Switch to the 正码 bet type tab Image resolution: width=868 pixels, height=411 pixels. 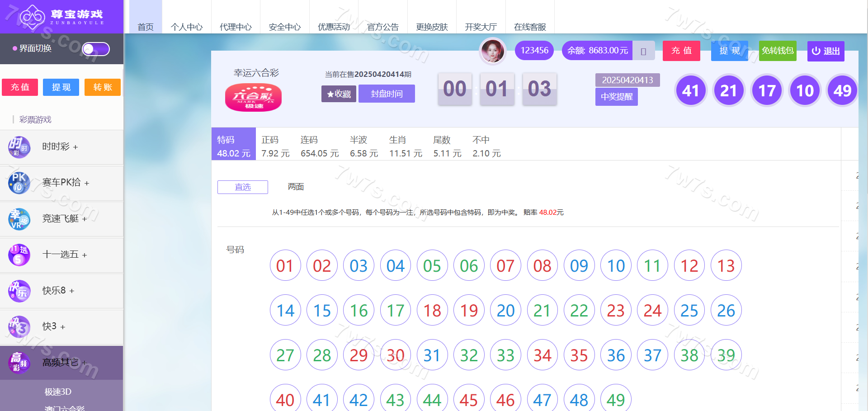click(275, 146)
